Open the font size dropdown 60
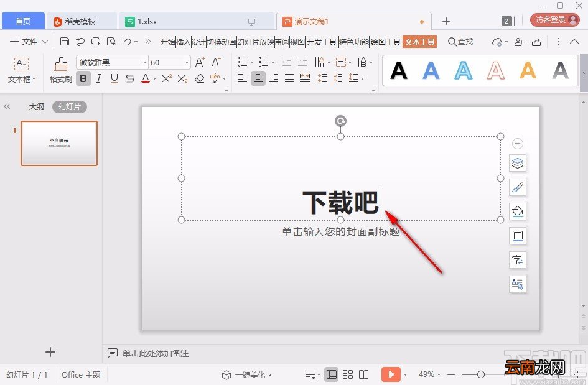The image size is (588, 385). pyautogui.click(x=187, y=62)
